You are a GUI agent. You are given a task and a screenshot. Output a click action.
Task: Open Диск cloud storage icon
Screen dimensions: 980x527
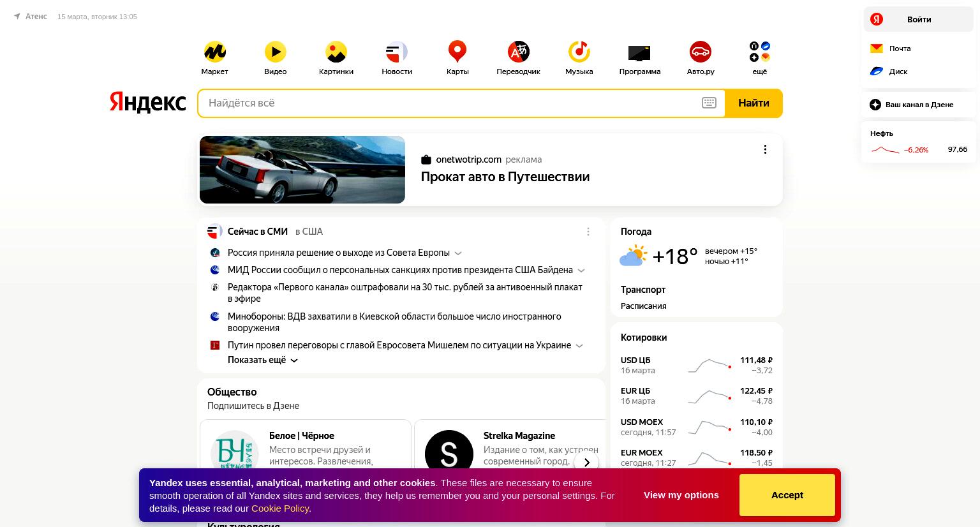877,71
